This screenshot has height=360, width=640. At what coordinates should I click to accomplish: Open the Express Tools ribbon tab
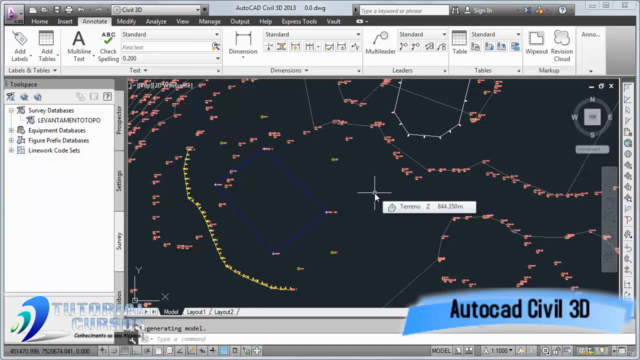(x=299, y=21)
